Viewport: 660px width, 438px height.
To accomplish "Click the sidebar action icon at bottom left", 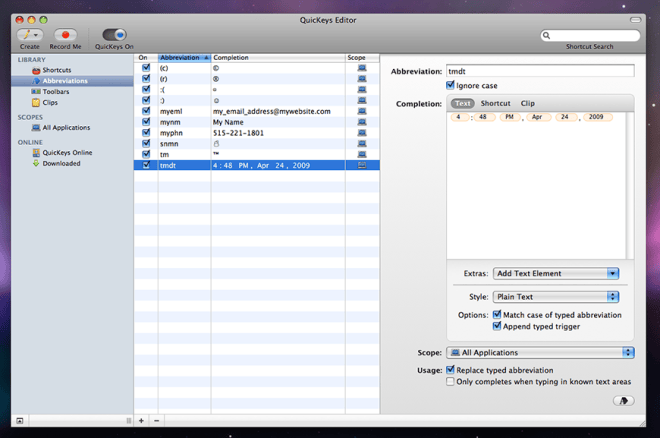I will (20, 420).
